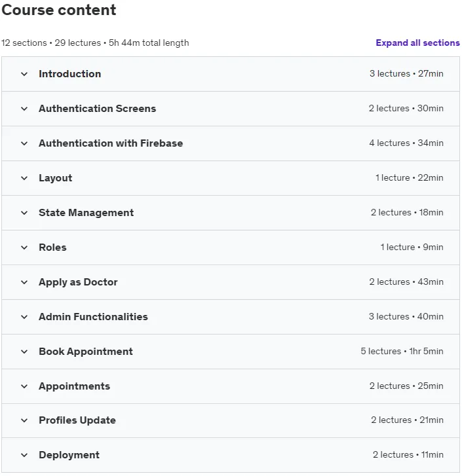Click the Layout section chevron icon
Viewport: 462px width, 476px height.
(x=24, y=178)
